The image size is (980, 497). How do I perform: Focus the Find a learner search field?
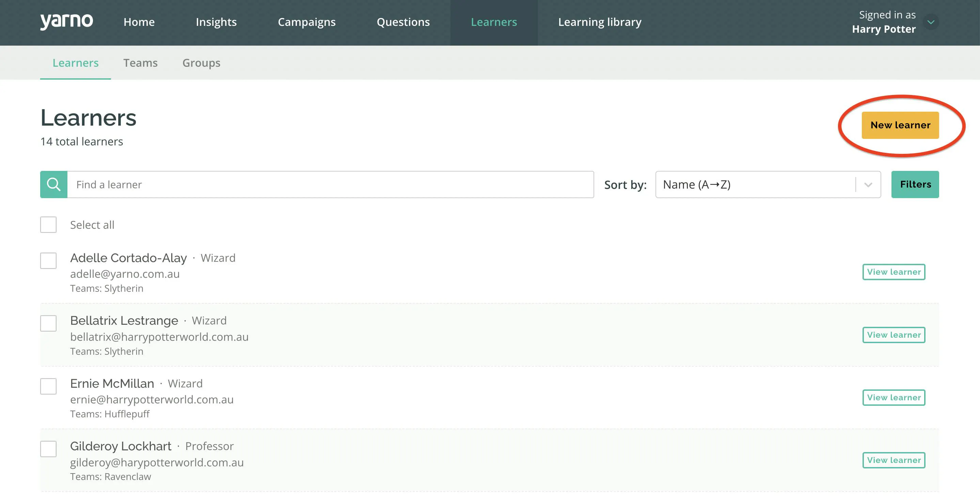click(x=330, y=185)
